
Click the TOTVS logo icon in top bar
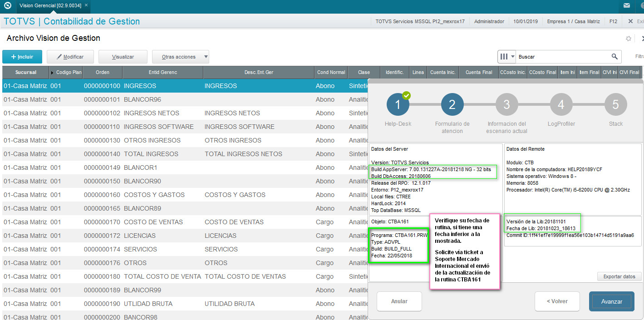coord(7,6)
